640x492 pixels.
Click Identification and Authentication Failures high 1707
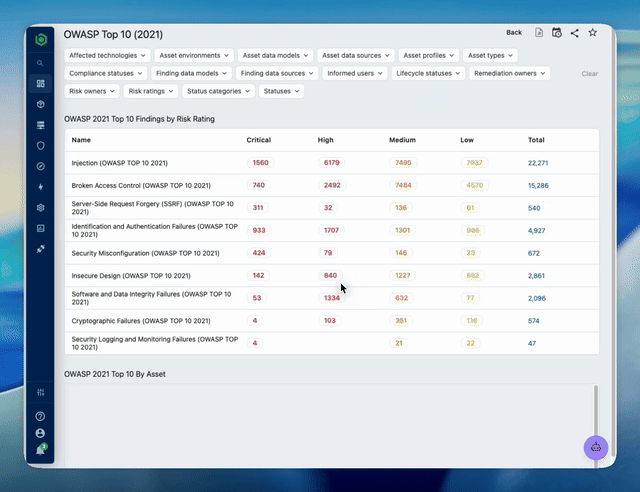point(331,231)
